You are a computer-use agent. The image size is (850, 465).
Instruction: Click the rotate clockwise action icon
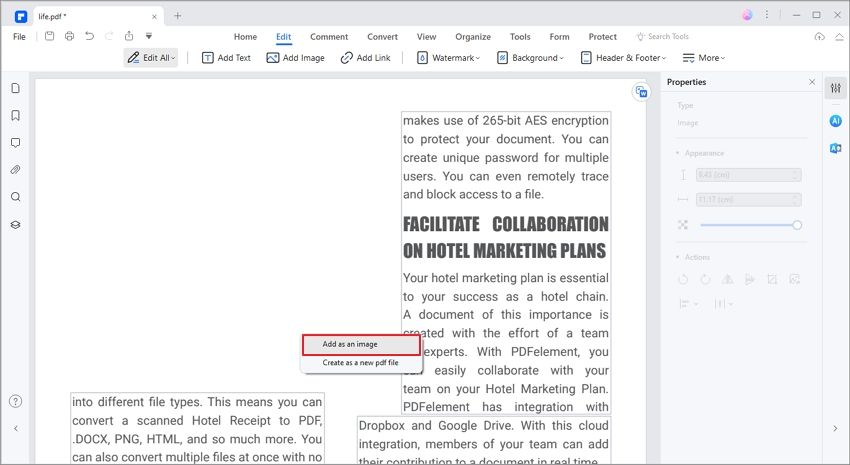(x=705, y=280)
